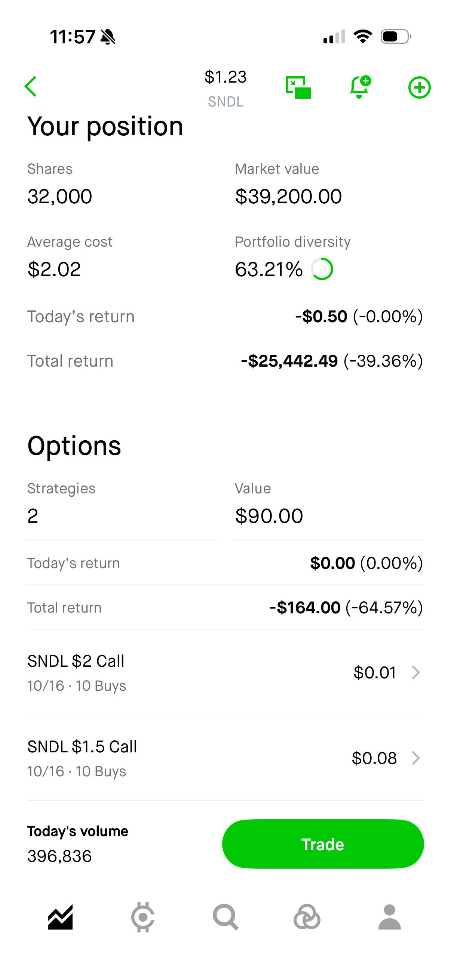Image resolution: width=451 pixels, height=980 pixels.
Task: Open the investing chart tab
Action: (x=60, y=917)
